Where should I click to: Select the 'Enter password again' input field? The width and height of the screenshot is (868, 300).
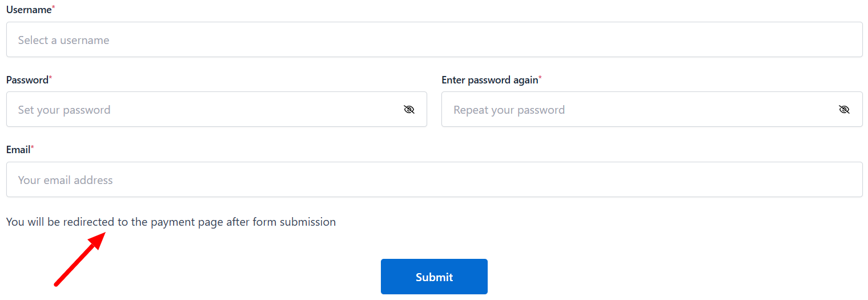point(640,110)
